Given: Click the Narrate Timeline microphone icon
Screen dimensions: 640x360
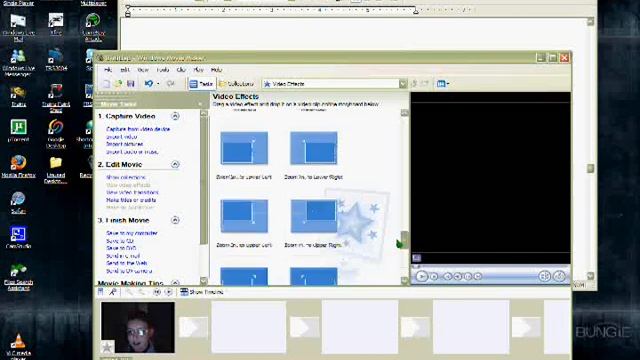Looking at the screenshot, I should pyautogui.click(x=113, y=292).
